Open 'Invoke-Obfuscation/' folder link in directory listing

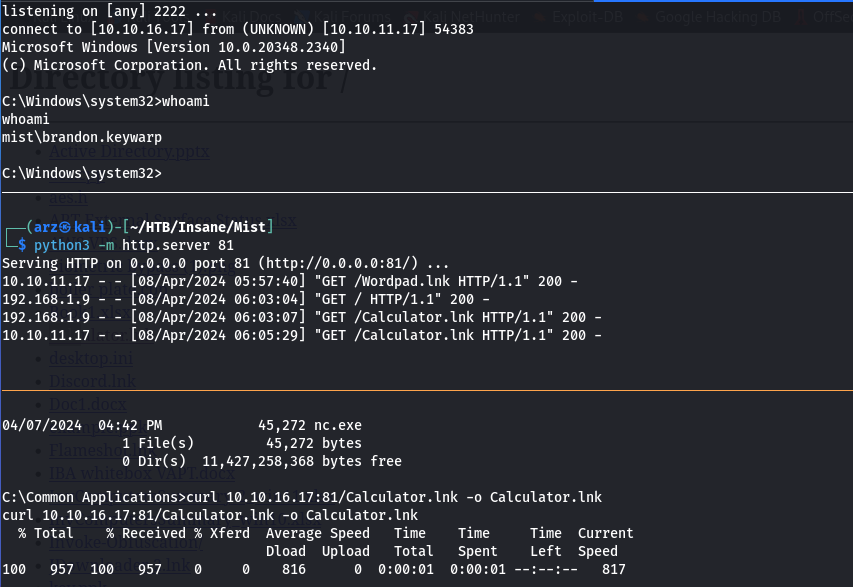[126, 541]
